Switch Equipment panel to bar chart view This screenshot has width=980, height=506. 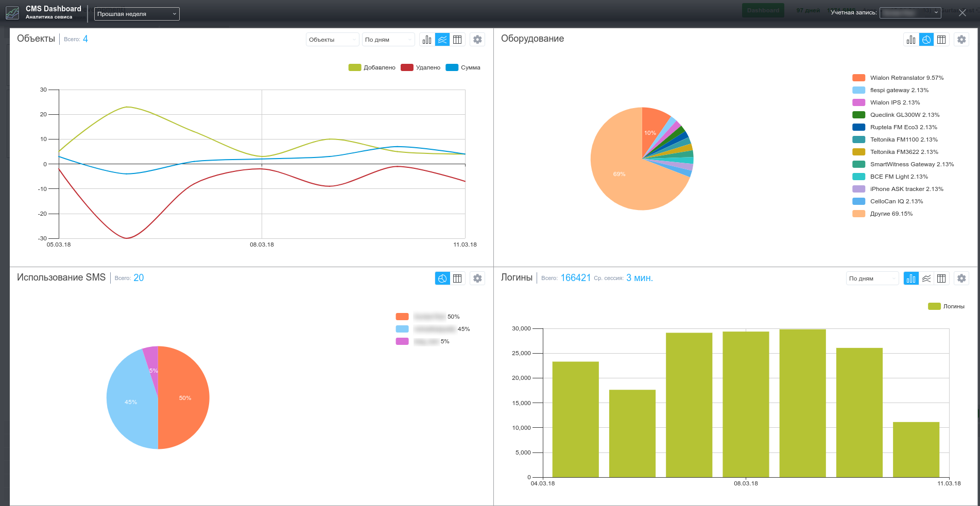pyautogui.click(x=911, y=40)
